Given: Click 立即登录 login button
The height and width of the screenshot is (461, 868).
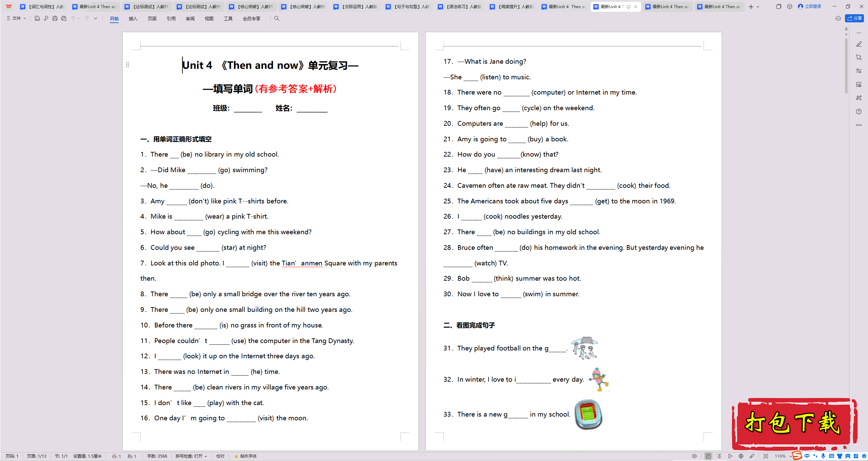Looking at the screenshot, I should coord(810,6).
